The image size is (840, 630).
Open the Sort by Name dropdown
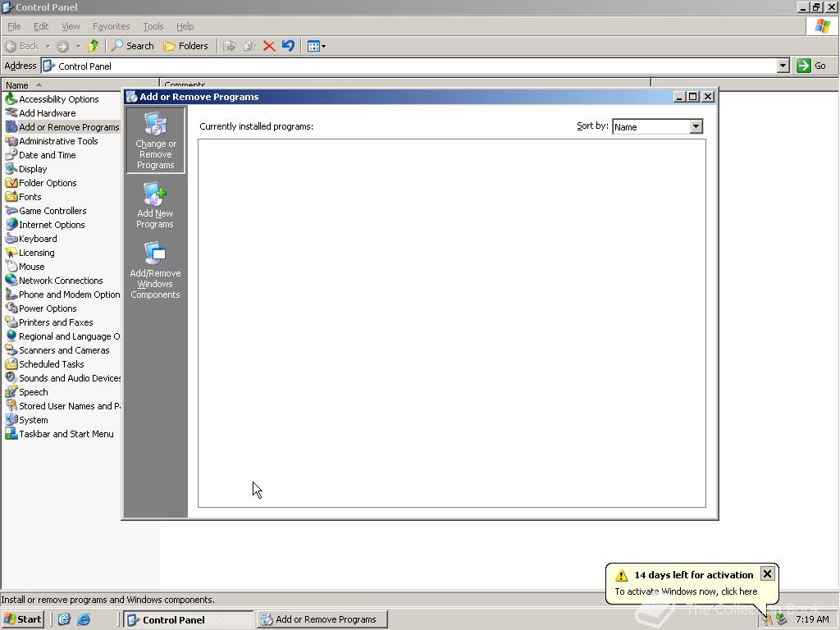click(696, 127)
